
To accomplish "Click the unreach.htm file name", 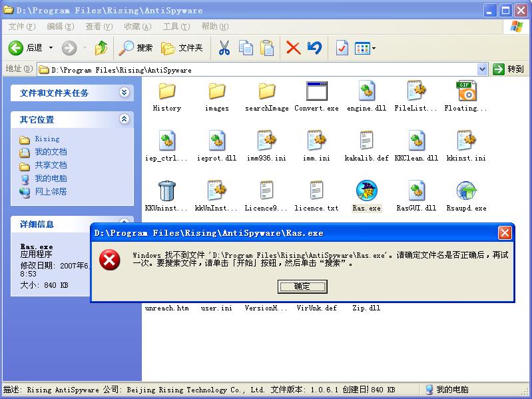I will (166, 308).
